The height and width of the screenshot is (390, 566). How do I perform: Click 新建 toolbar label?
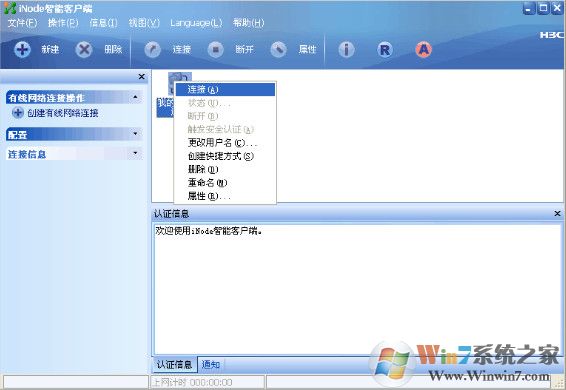click(50, 49)
